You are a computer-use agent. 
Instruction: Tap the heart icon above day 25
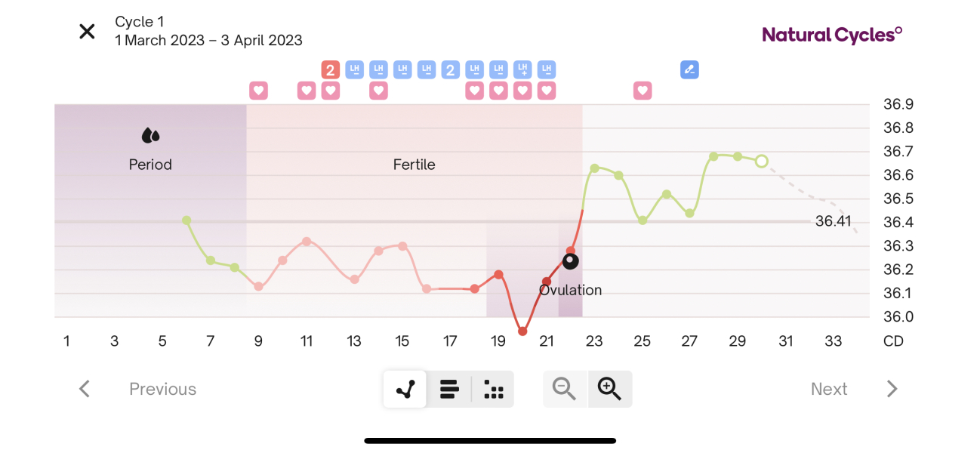642,91
